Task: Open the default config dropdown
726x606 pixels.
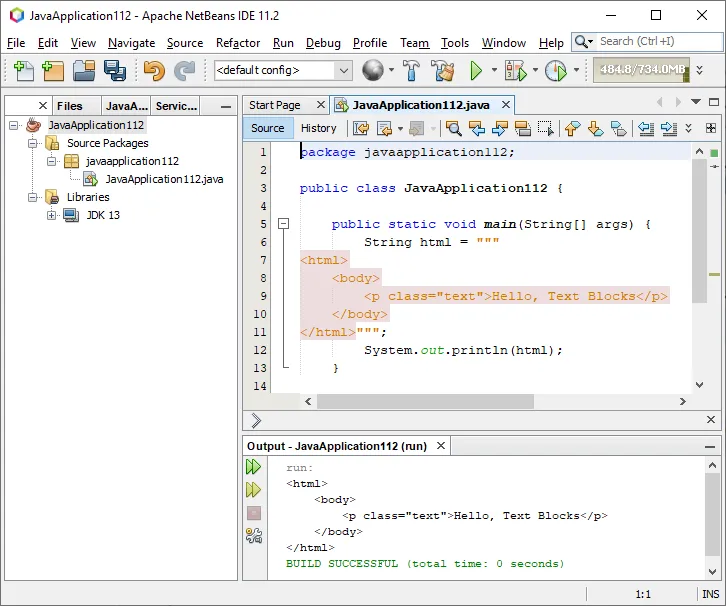Action: pos(343,70)
